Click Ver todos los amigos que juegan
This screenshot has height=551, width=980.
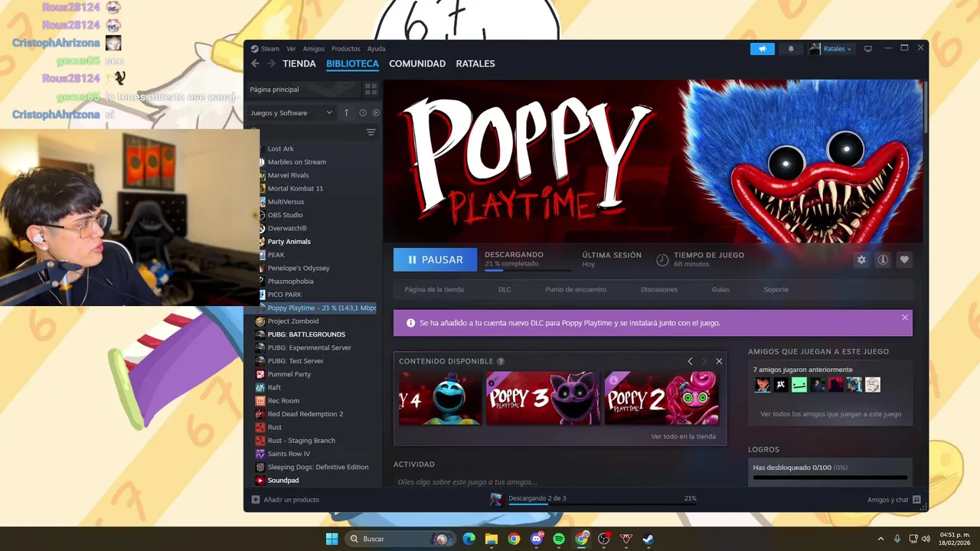coord(831,414)
